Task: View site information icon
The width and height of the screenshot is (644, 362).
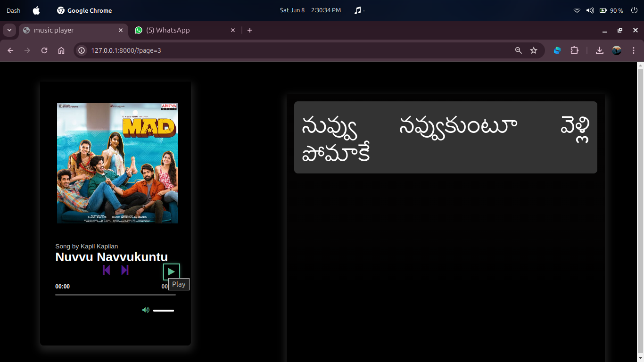Action: point(82,50)
